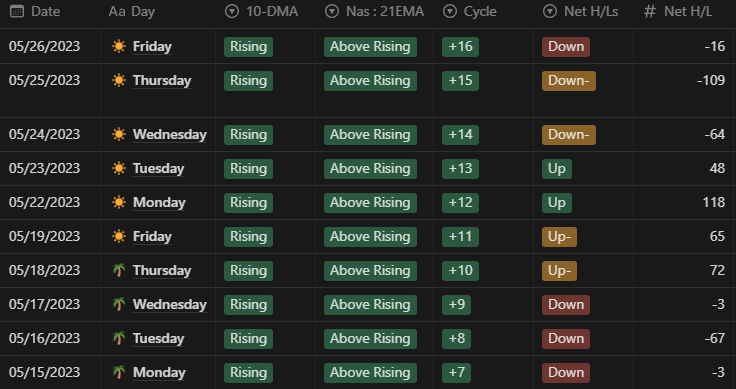Viewport: 736px width, 389px height.
Task: Open the Friday page on 05/19/2023
Action: pyautogui.click(x=152, y=236)
